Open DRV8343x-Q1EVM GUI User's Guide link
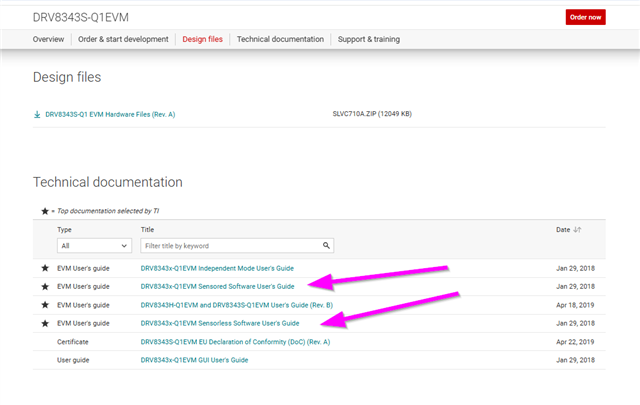The image size is (640, 405). (x=194, y=360)
